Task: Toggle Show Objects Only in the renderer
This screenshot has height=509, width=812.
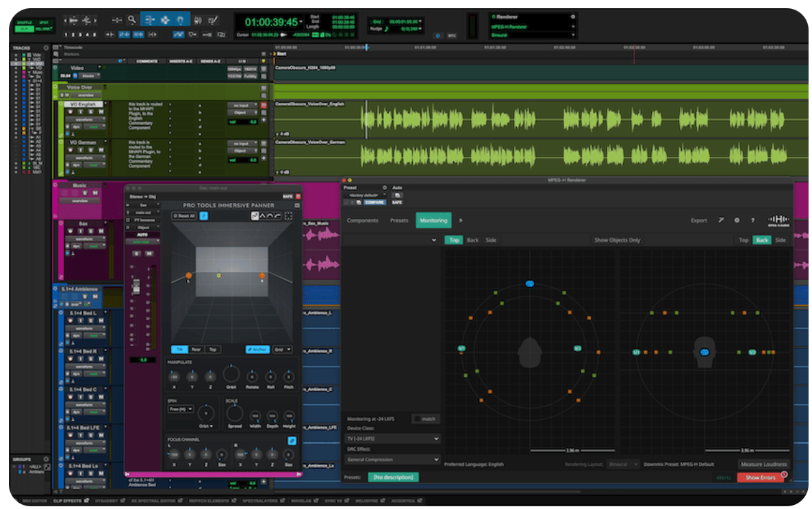Action: (x=617, y=240)
